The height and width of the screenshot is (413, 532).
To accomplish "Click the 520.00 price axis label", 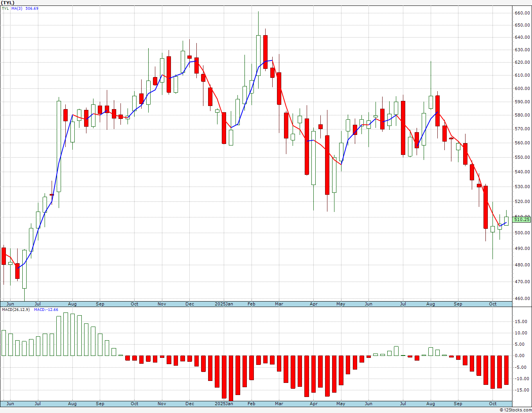I will pos(522,201).
